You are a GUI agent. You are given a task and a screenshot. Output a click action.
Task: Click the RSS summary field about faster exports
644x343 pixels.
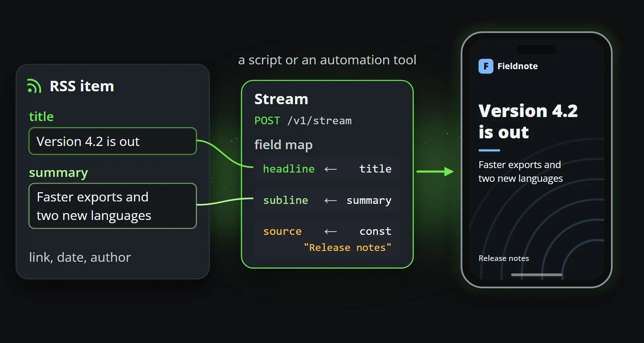point(113,206)
